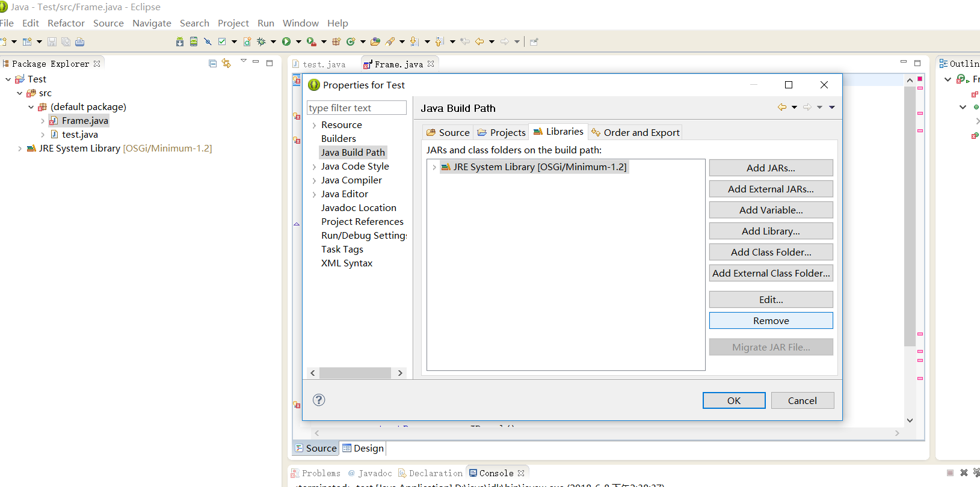
Task: Open the New Java Class dropdown arrow
Action: coord(363,41)
